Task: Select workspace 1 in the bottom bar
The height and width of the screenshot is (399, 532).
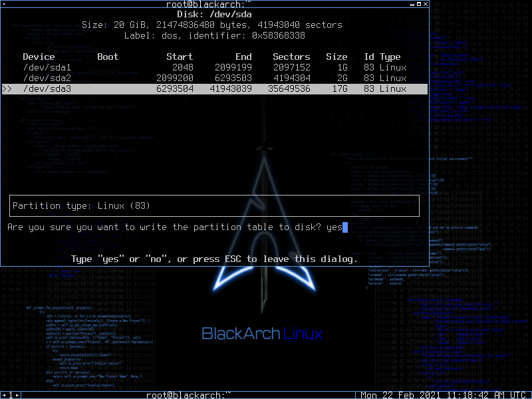Action: pyautogui.click(x=11, y=395)
